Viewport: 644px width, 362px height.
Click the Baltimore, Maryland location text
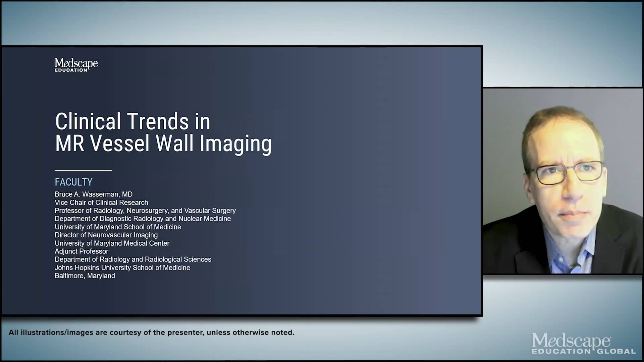tap(85, 276)
